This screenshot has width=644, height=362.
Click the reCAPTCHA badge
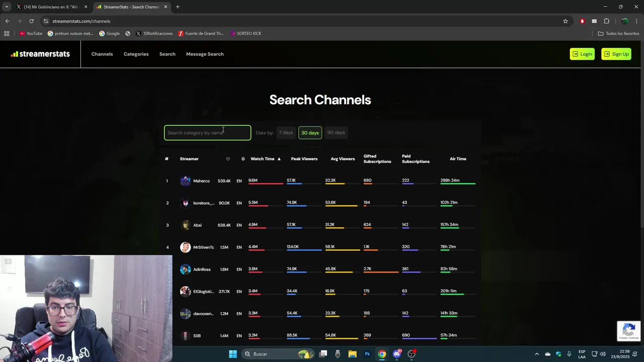point(629,331)
